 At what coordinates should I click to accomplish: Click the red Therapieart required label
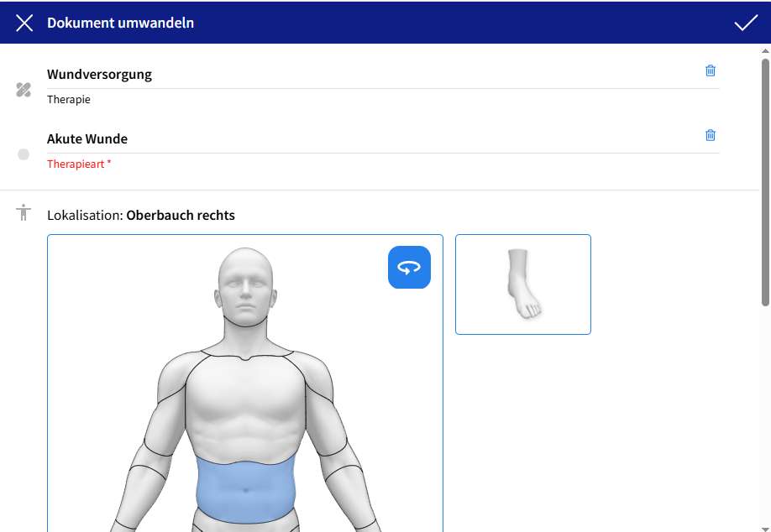[x=79, y=164]
